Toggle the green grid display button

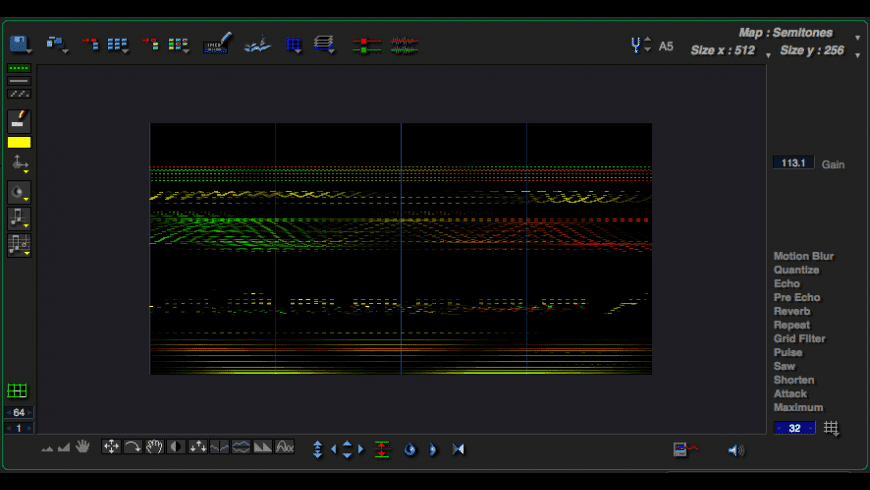[17, 391]
